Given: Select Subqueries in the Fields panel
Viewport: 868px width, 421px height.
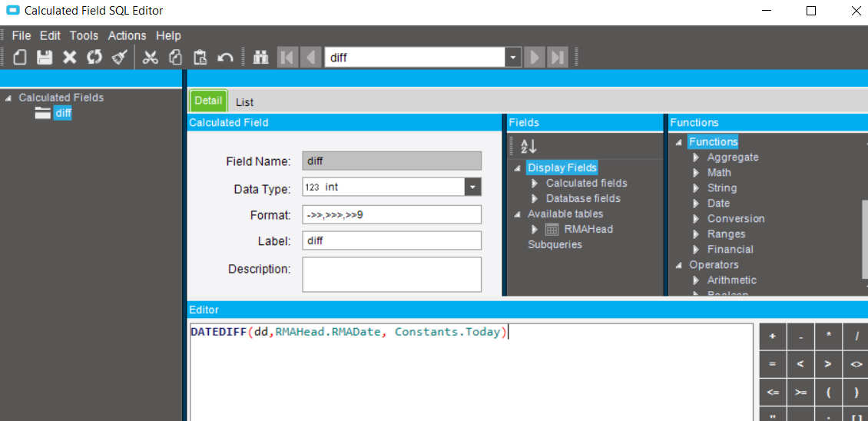Looking at the screenshot, I should (555, 245).
